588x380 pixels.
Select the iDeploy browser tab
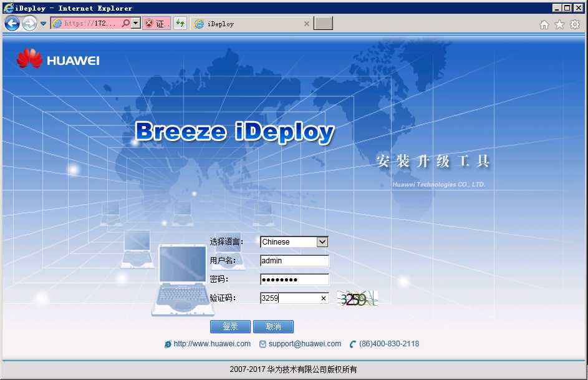tap(252, 24)
